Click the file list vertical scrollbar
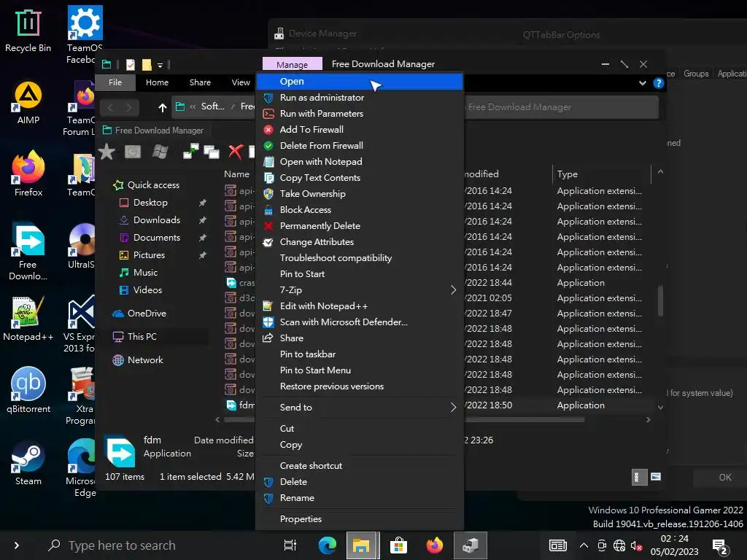This screenshot has height=560, width=747. tap(660, 300)
